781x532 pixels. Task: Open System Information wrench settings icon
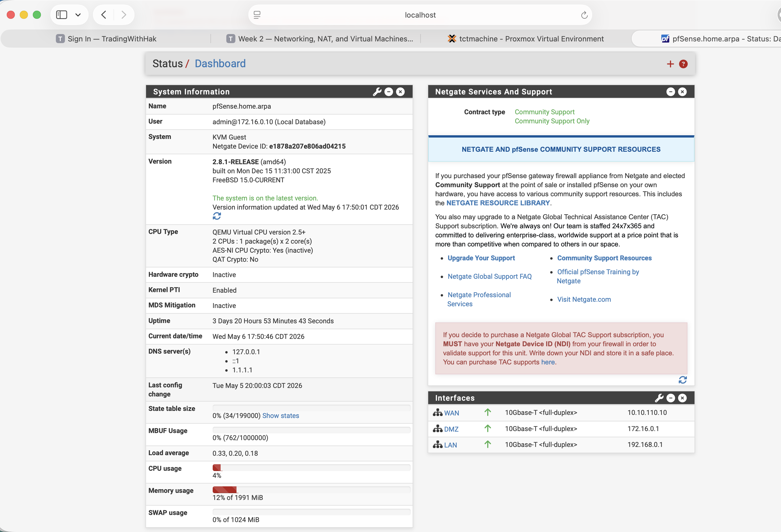pyautogui.click(x=377, y=92)
